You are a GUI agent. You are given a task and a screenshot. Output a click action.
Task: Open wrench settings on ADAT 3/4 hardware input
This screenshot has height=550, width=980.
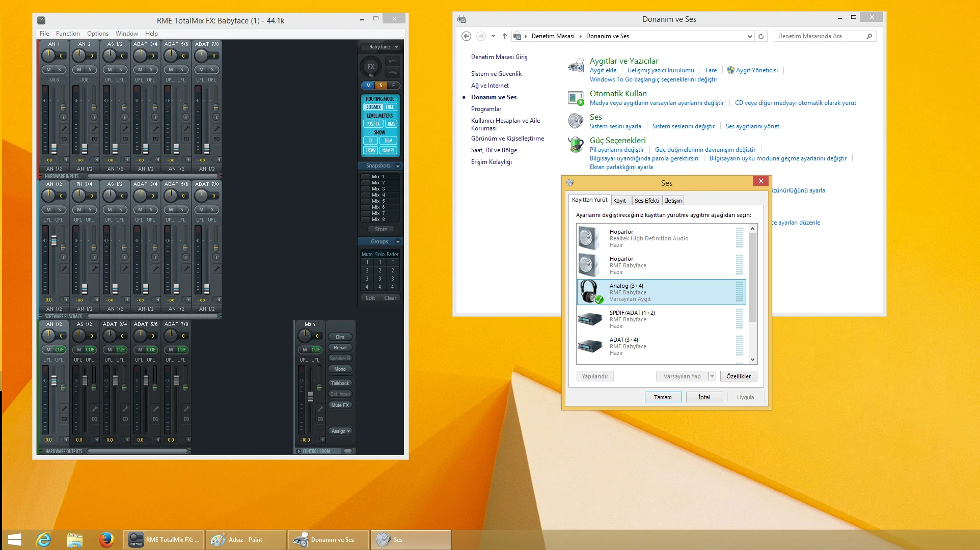click(156, 128)
